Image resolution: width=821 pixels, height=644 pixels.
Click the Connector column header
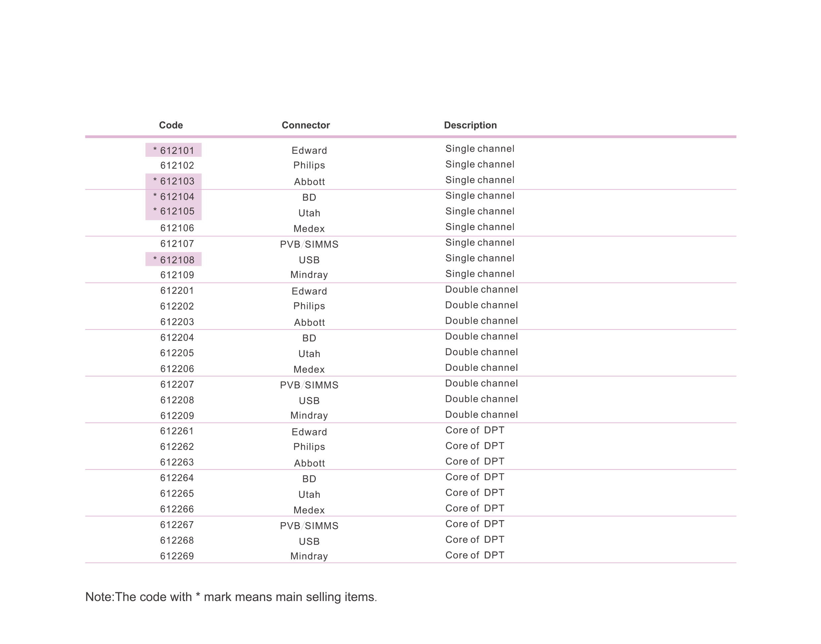(x=305, y=125)
